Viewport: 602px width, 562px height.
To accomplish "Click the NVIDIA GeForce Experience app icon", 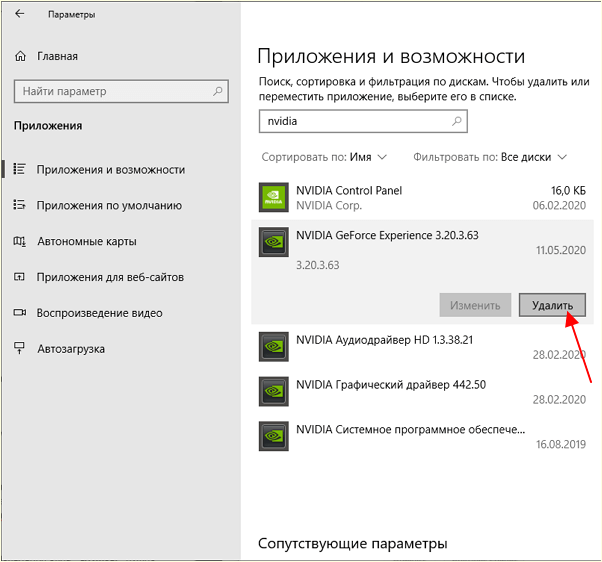I will click(x=274, y=242).
